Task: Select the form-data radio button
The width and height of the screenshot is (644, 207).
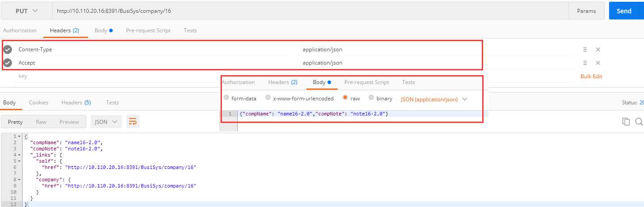Action: tap(227, 98)
